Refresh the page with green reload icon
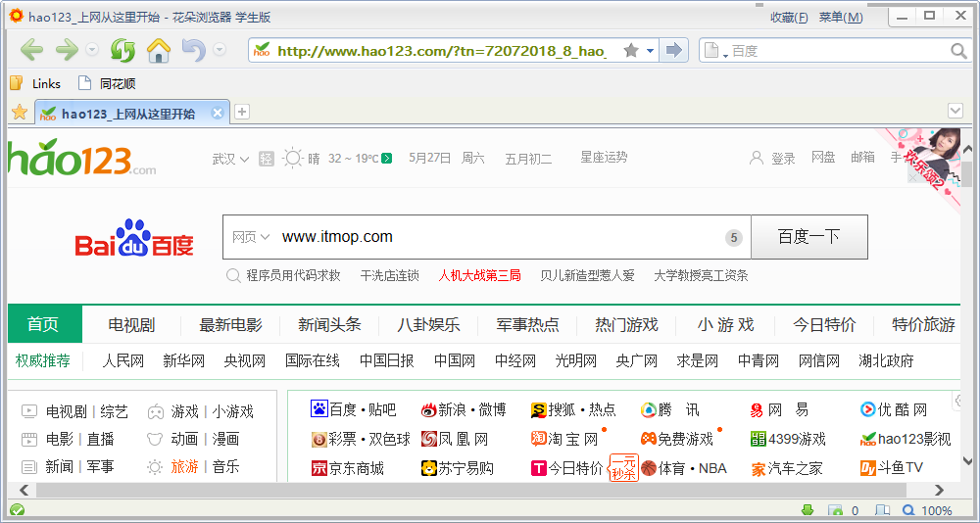This screenshot has height=523, width=980. (x=123, y=50)
